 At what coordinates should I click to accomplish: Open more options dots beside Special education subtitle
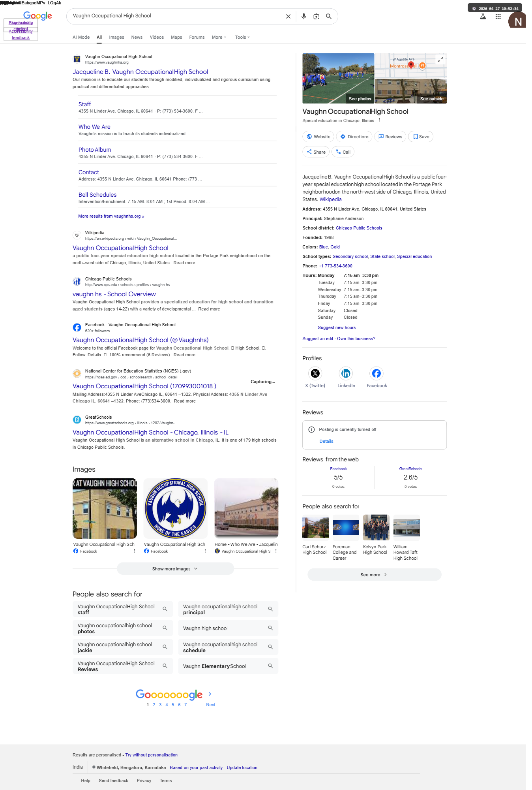pos(379,120)
